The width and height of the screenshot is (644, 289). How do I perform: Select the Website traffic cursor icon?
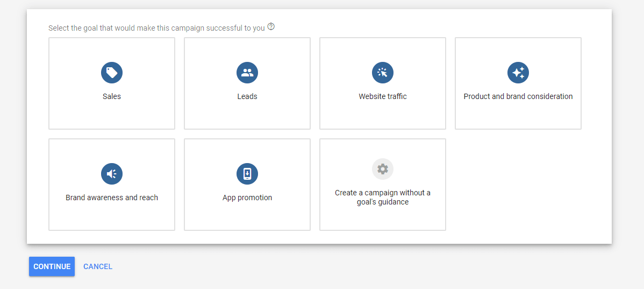[383, 73]
